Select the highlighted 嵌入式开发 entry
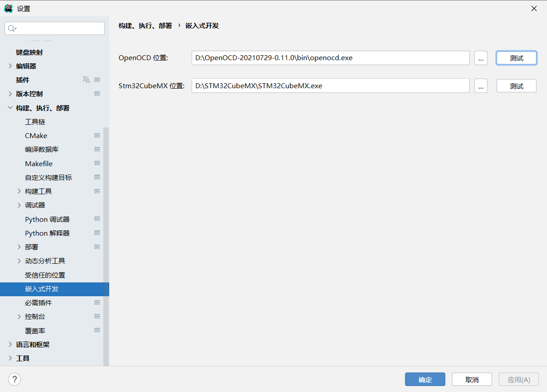This screenshot has width=547, height=392. tap(54, 289)
